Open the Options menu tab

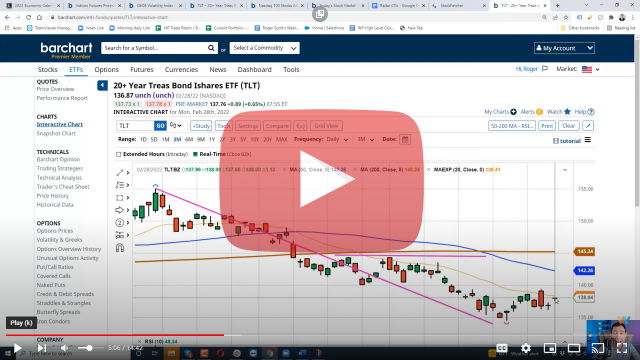click(x=107, y=69)
